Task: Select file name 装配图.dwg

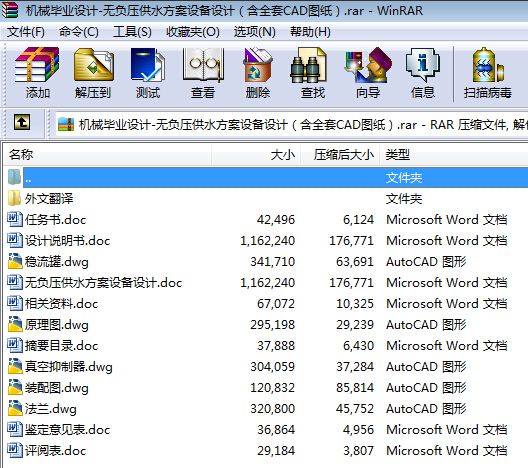Action: [x=57, y=388]
